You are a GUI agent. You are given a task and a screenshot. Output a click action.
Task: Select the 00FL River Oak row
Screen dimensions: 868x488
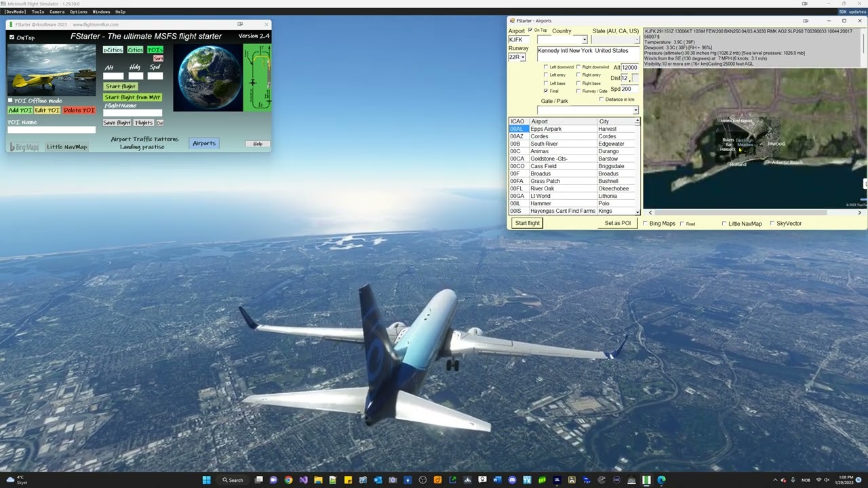coord(573,188)
